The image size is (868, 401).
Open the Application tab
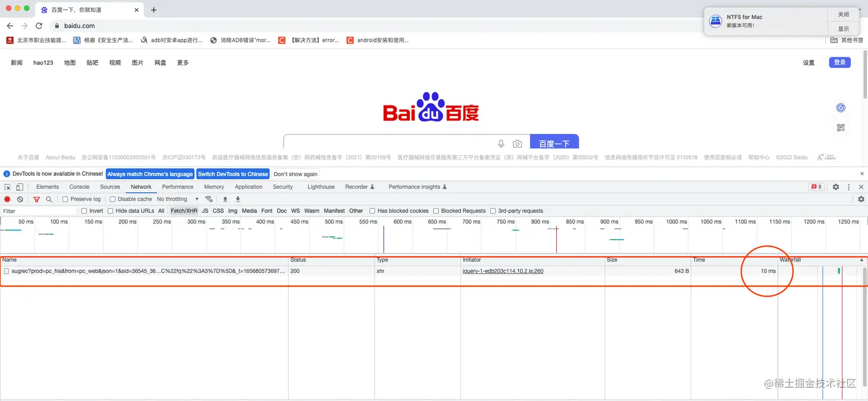point(249,187)
